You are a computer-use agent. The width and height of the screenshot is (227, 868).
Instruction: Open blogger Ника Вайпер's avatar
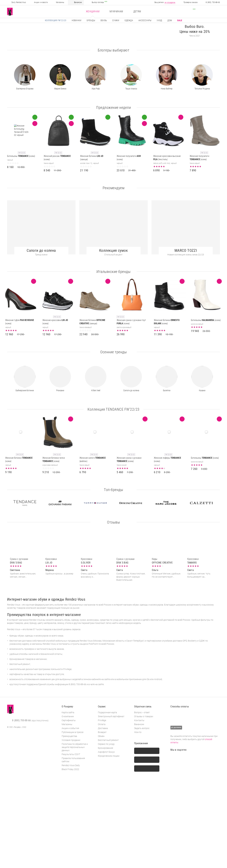(166, 75)
